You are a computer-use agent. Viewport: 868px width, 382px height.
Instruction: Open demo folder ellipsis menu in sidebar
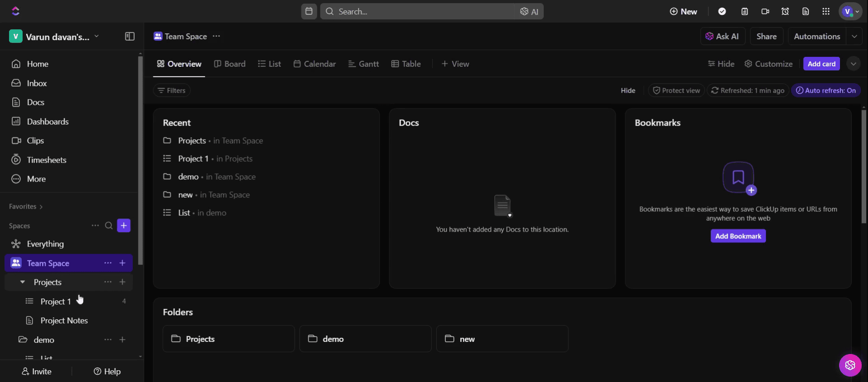(x=108, y=340)
